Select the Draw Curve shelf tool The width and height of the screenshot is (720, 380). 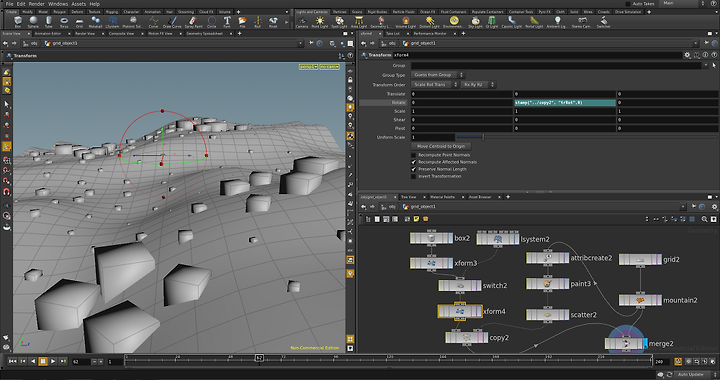pos(172,22)
